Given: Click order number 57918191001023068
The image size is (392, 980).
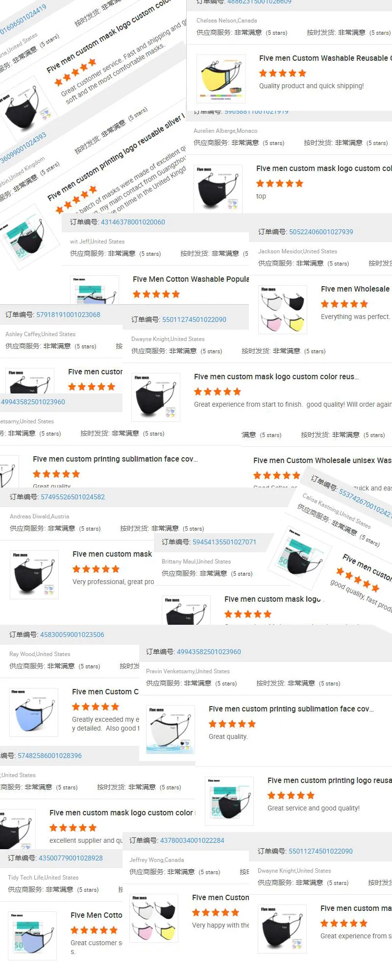Looking at the screenshot, I should tap(68, 315).
